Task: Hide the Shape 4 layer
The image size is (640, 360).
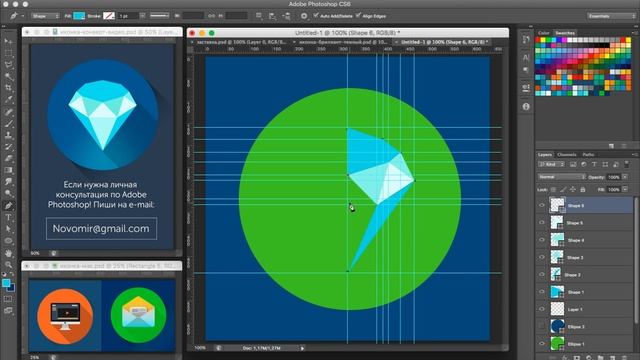Action: [542, 240]
